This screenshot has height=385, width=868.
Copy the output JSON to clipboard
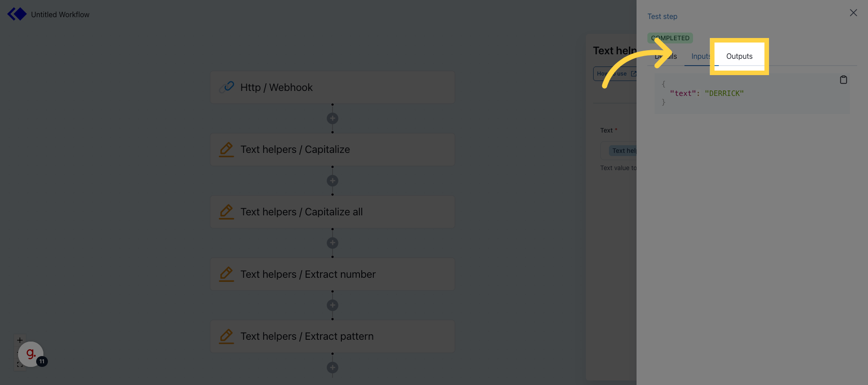(843, 80)
